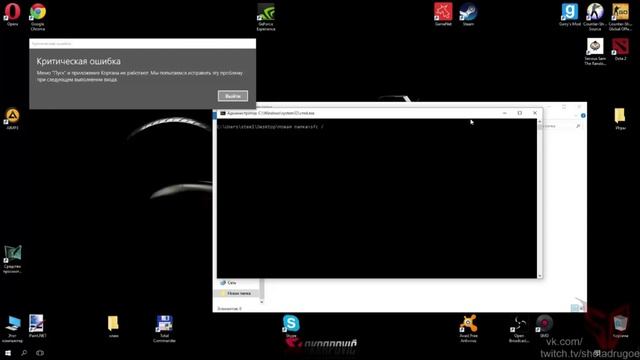Close the command prompt window
Viewport: 640px width, 360px height.
[535, 113]
